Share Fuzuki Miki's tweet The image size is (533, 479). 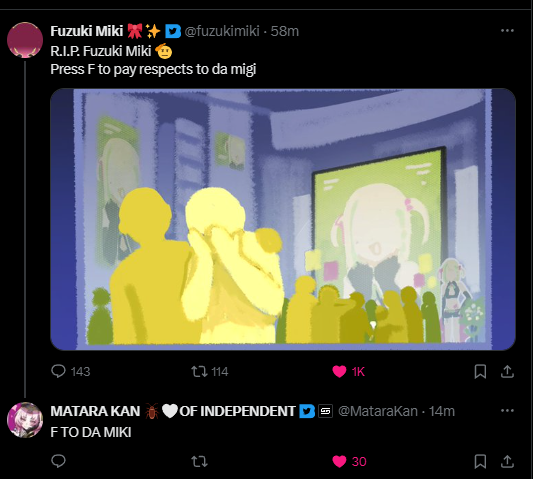pos(507,371)
